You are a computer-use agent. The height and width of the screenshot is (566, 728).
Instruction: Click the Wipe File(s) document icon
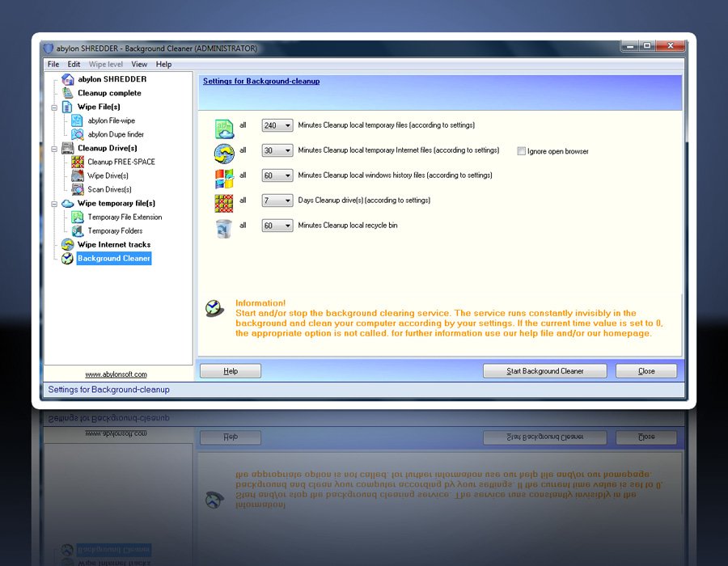[67, 108]
